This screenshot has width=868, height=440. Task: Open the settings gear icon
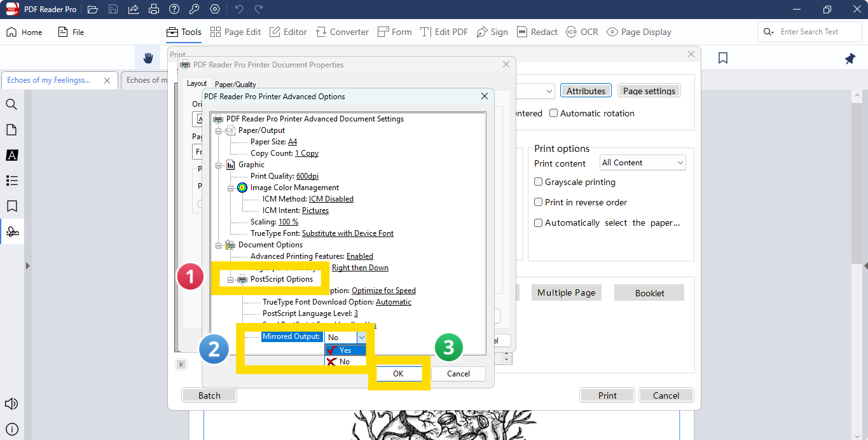coord(215,10)
